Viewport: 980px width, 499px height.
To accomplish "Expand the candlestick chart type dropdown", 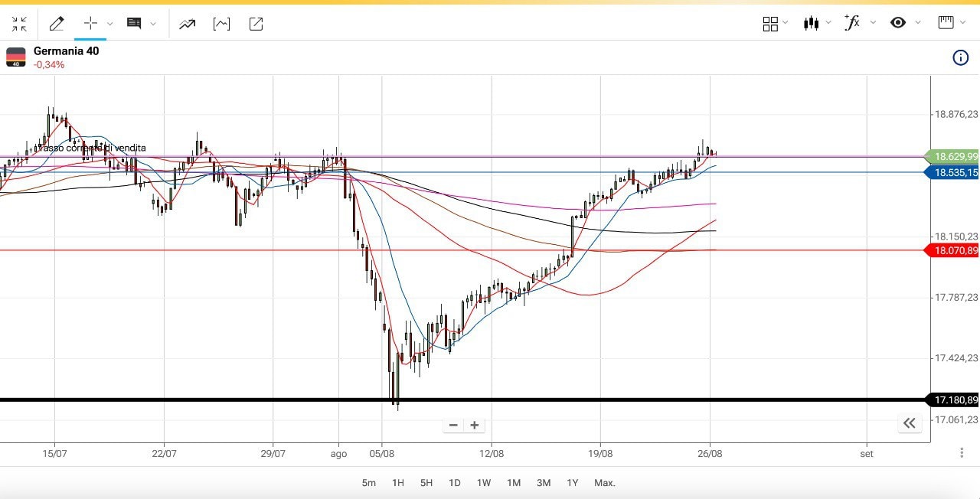I will (828, 24).
